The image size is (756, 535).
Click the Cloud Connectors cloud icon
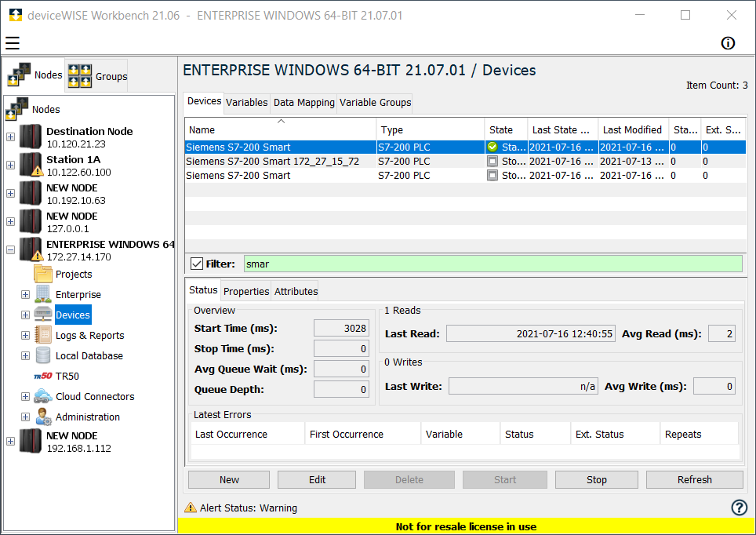43,396
